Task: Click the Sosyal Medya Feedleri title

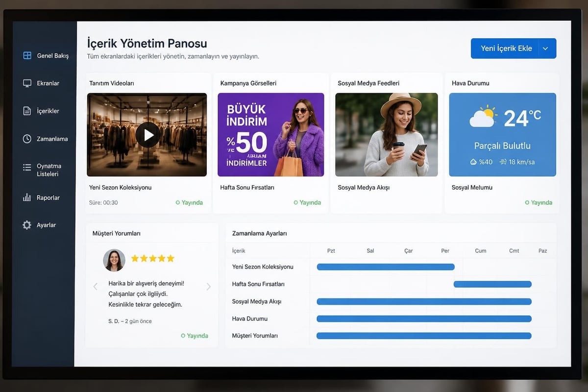Action: coord(368,83)
